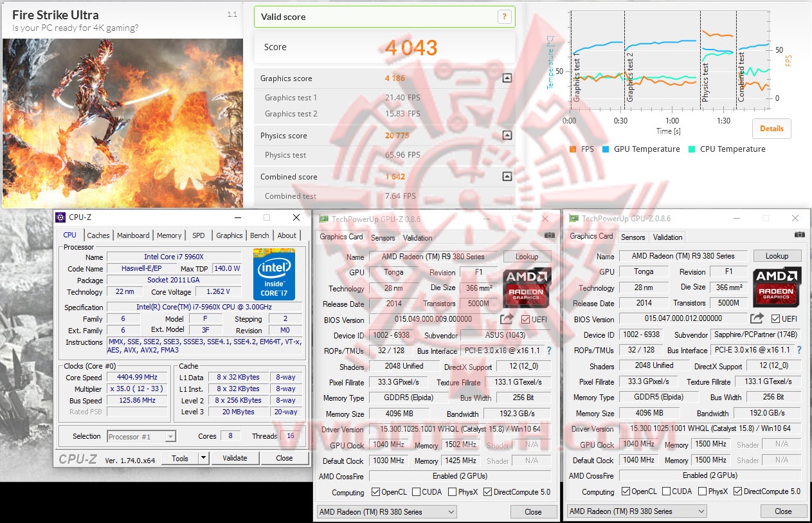Viewport: 812px width, 523px height.
Task: Click the Fire Strike Ultra preview thumbnail
Action: click(x=123, y=123)
